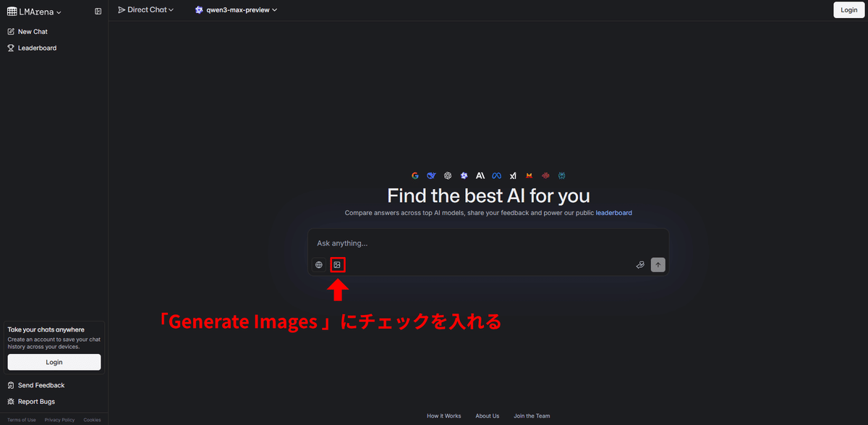Click the OpenAI logo icon
This screenshot has height=425, width=868.
pos(448,175)
